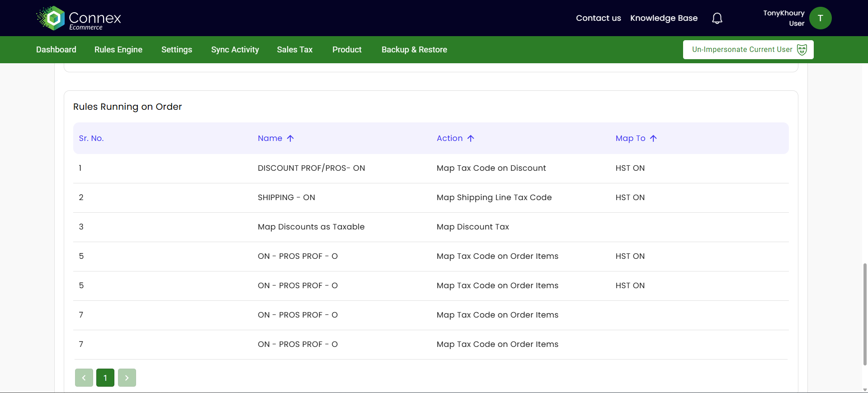Navigate to Sync Activity
The image size is (868, 393).
click(235, 50)
